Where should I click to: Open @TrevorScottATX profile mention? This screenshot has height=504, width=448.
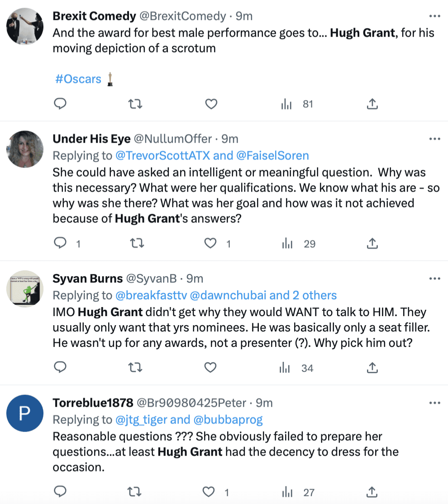click(x=162, y=156)
